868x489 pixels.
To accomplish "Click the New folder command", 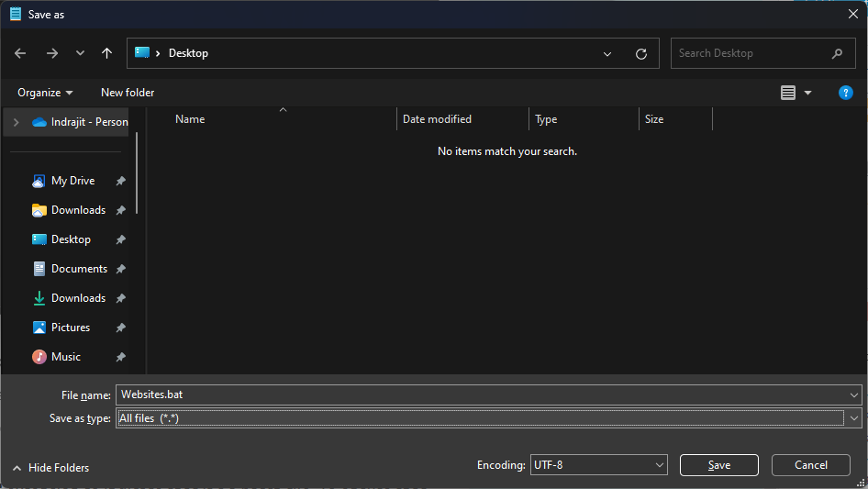I will (128, 93).
